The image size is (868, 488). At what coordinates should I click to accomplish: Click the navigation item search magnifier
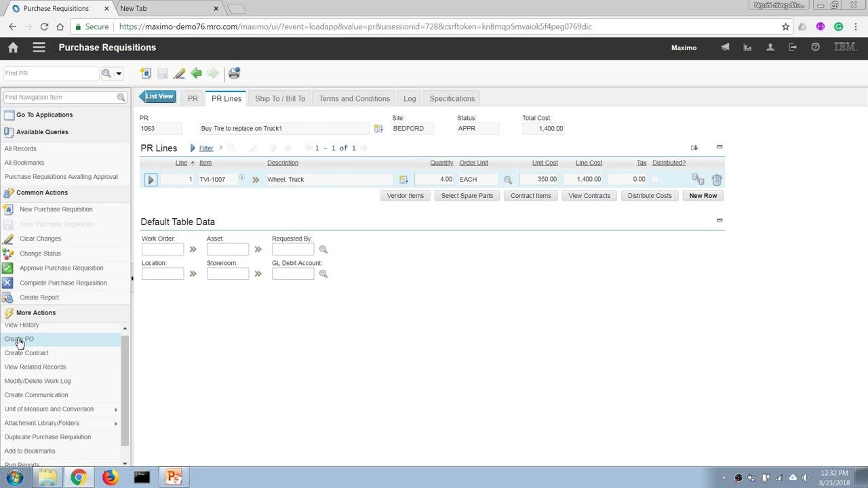click(x=121, y=98)
